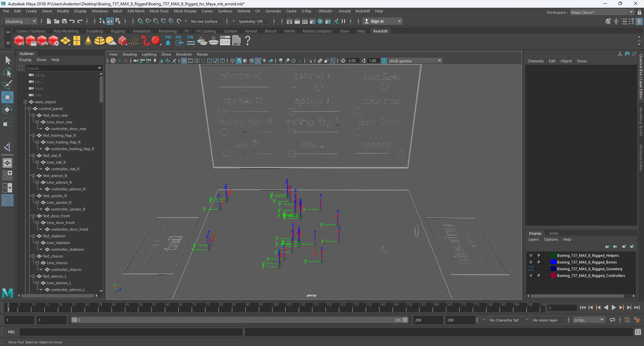The width and height of the screenshot is (644, 346).
Task: Click green color swatch of Helpers layer
Action: (x=553, y=255)
